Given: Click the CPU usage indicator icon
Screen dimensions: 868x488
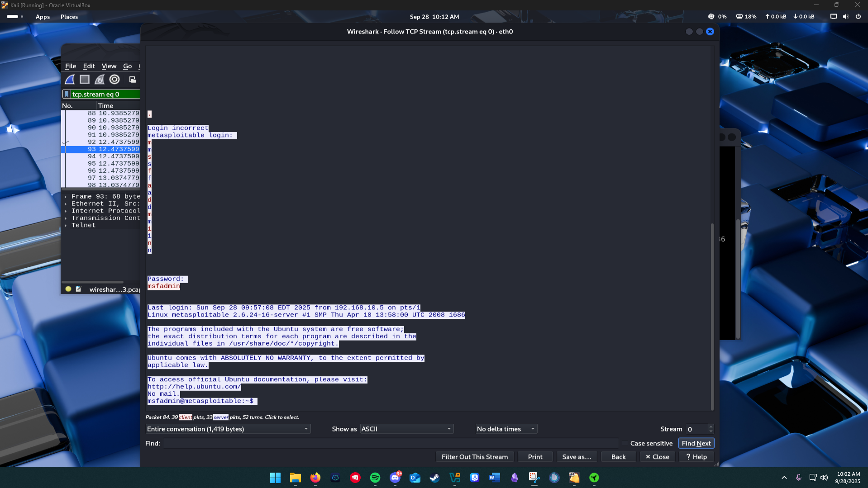Looking at the screenshot, I should point(711,17).
